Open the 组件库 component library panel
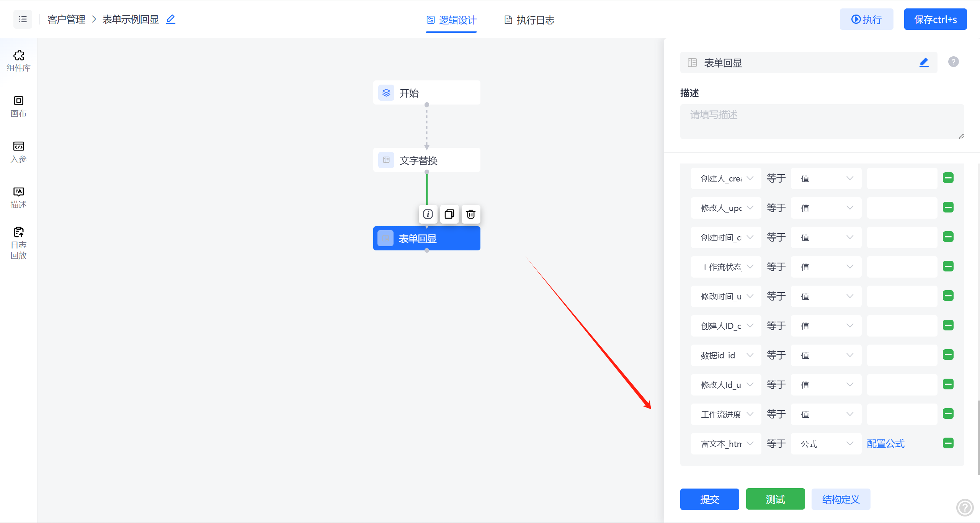The height and width of the screenshot is (523, 980). click(x=18, y=60)
